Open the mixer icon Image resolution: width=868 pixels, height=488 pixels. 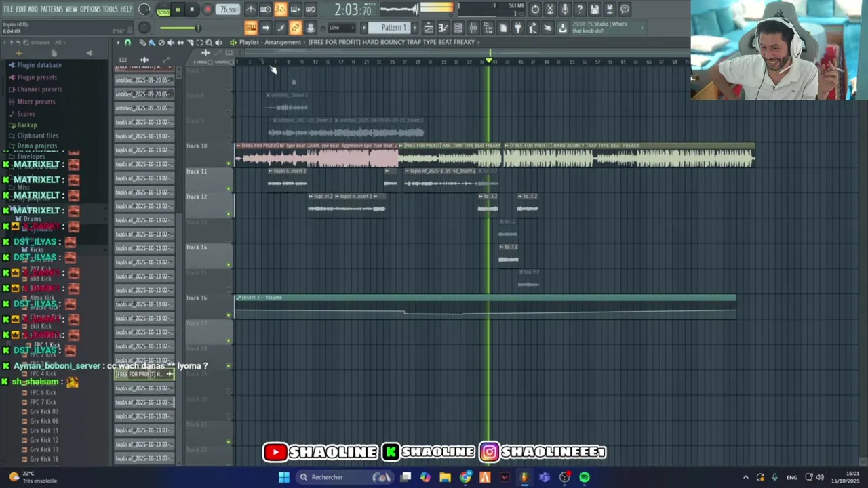(473, 28)
